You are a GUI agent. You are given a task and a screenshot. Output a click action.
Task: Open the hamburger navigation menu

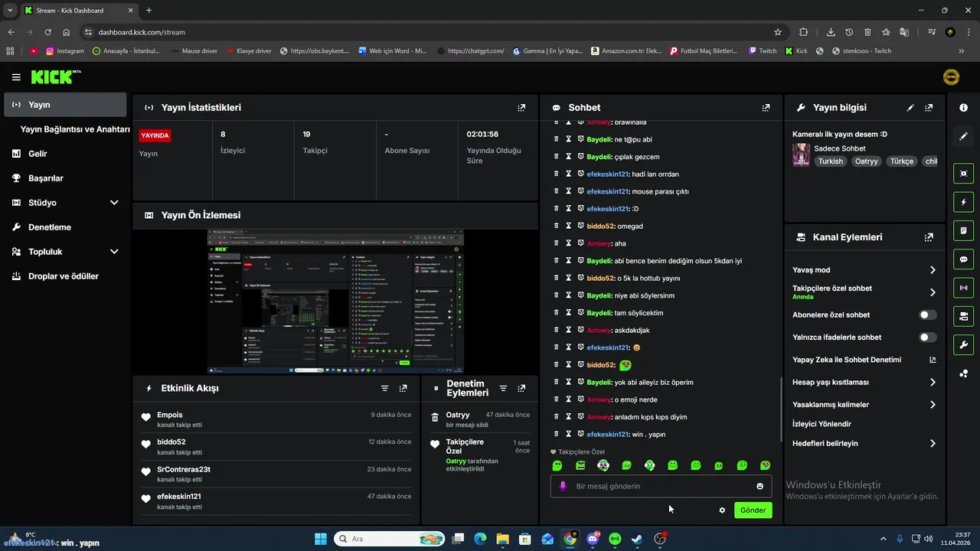pyautogui.click(x=16, y=77)
